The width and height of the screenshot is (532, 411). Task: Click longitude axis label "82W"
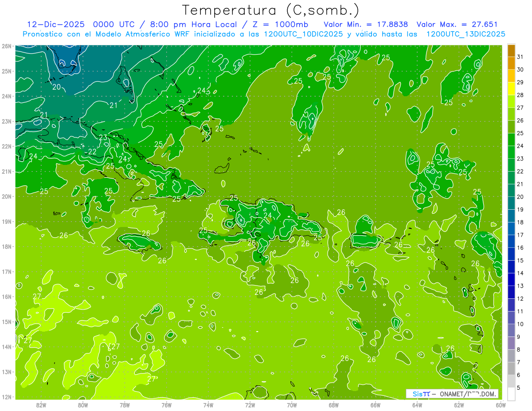coord(41,405)
